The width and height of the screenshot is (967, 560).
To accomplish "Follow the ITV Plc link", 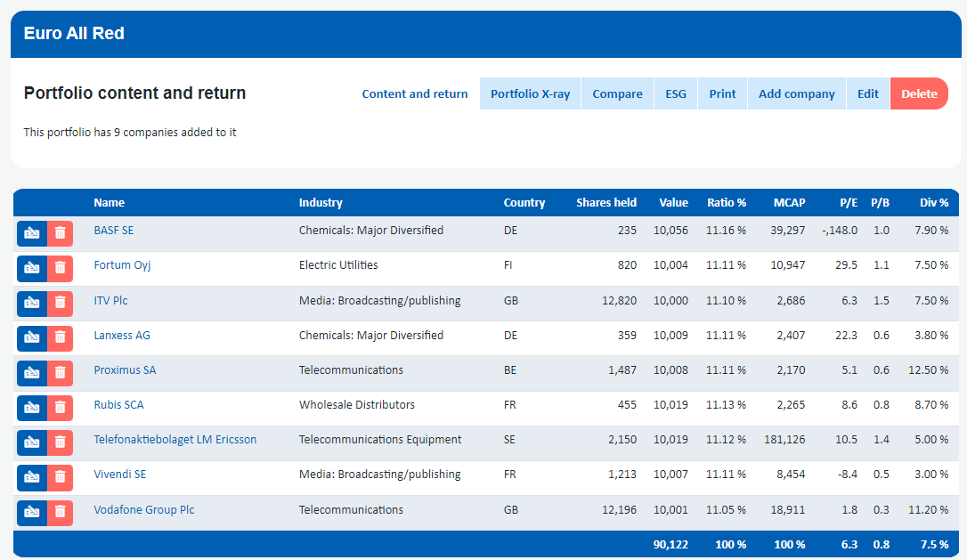I will pos(110,300).
